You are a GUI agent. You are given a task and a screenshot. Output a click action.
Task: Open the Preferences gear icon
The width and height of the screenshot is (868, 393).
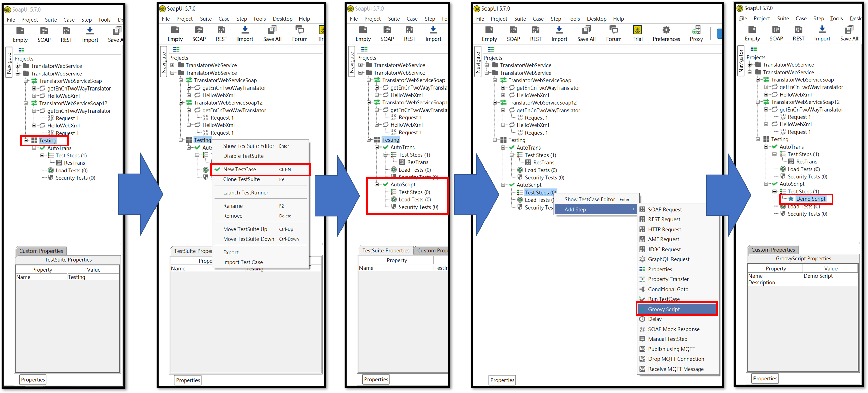(x=666, y=30)
